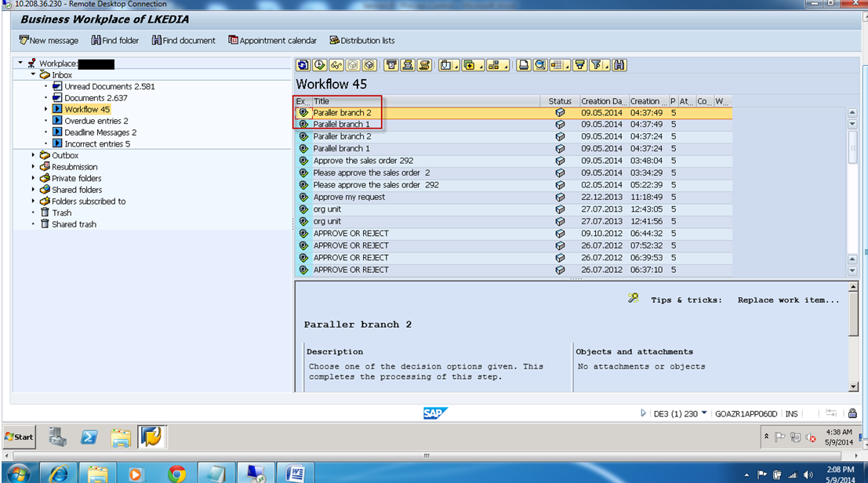Refresh the workflow inbox list
This screenshot has width=868, height=483.
pos(302,65)
